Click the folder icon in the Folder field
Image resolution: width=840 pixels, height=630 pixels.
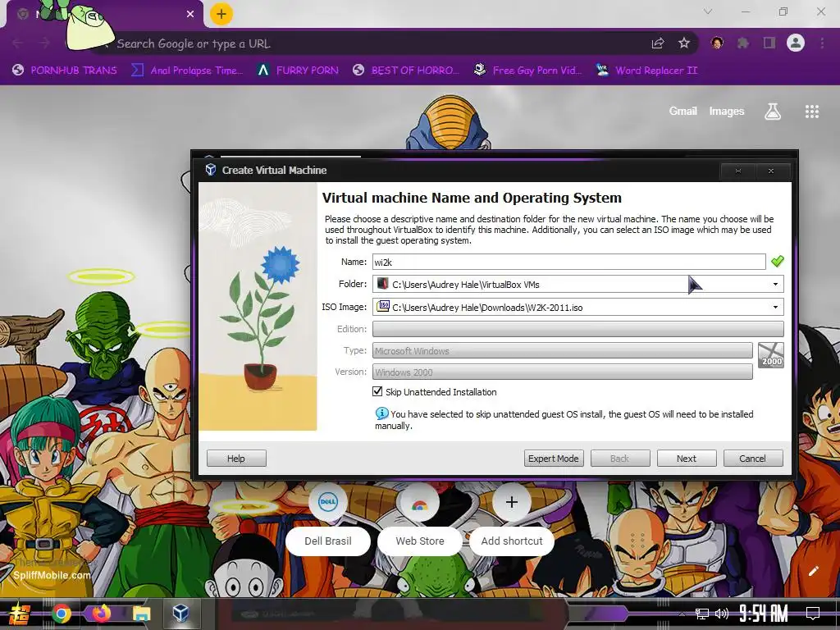(x=382, y=284)
